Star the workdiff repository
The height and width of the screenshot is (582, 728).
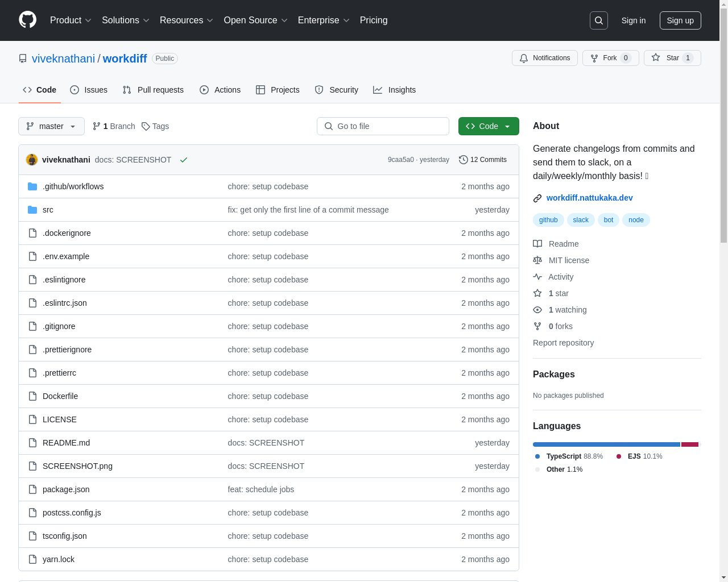(672, 58)
